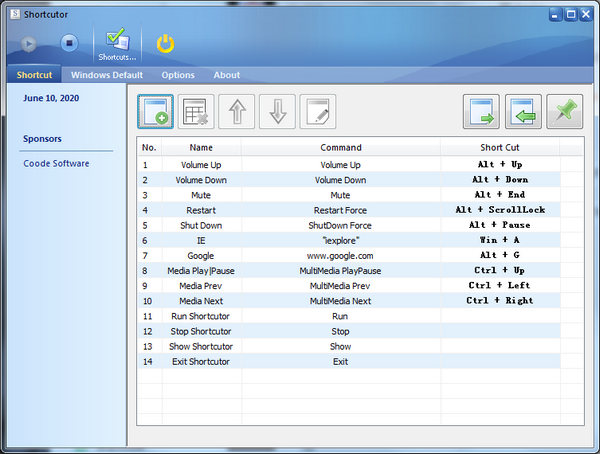Open the Coode Software sponsor link
Image resolution: width=600 pixels, height=454 pixels.
click(56, 163)
